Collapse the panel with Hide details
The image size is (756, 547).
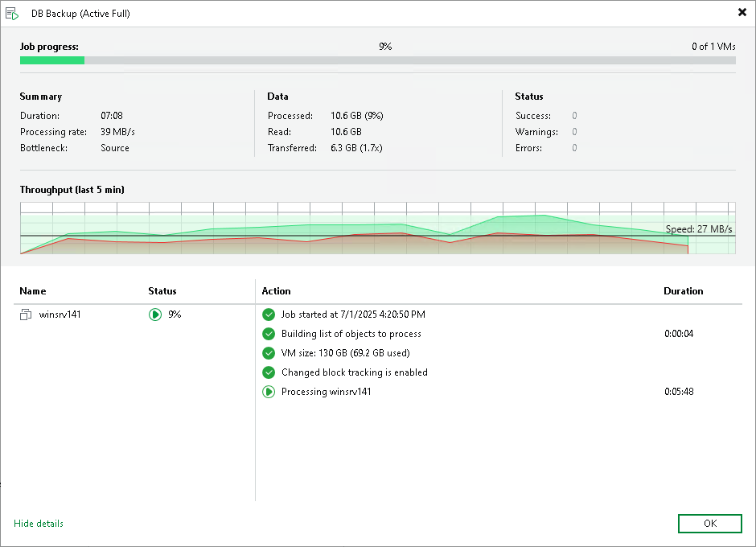[x=39, y=524]
